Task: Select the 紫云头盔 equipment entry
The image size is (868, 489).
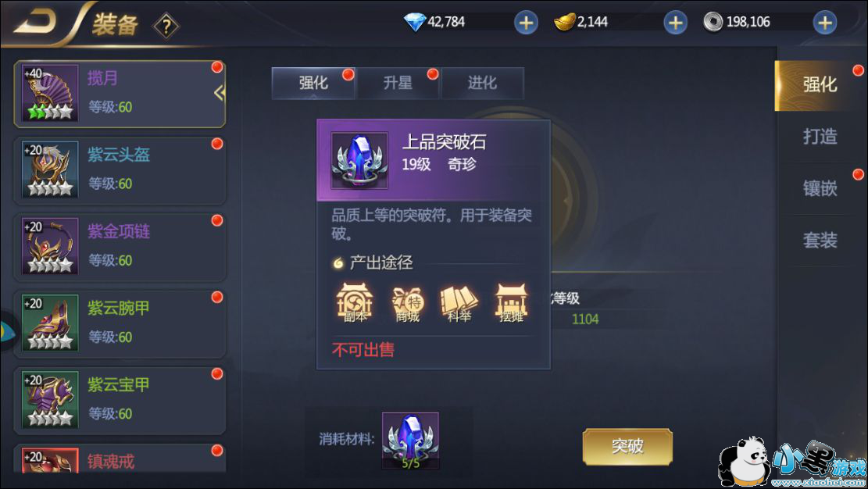Action: (x=120, y=170)
